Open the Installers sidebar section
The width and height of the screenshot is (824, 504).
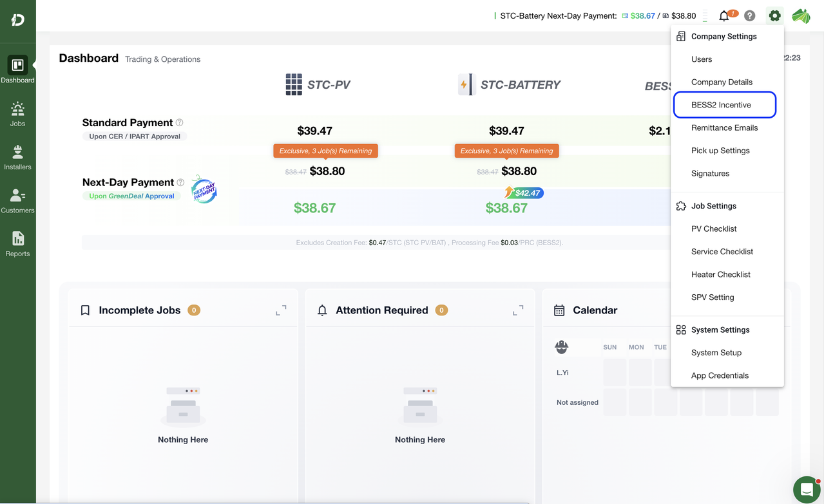pos(17,157)
